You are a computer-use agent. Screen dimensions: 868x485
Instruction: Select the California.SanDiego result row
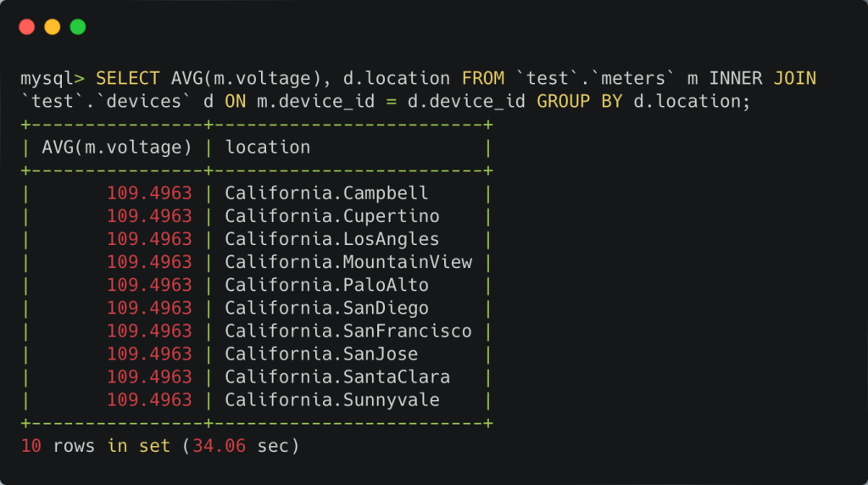click(326, 308)
